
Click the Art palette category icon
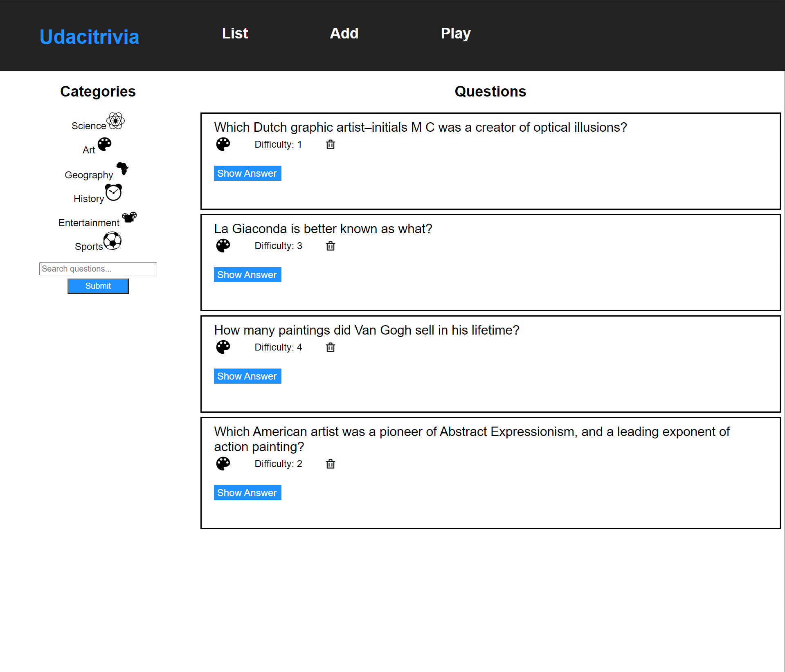point(104,144)
